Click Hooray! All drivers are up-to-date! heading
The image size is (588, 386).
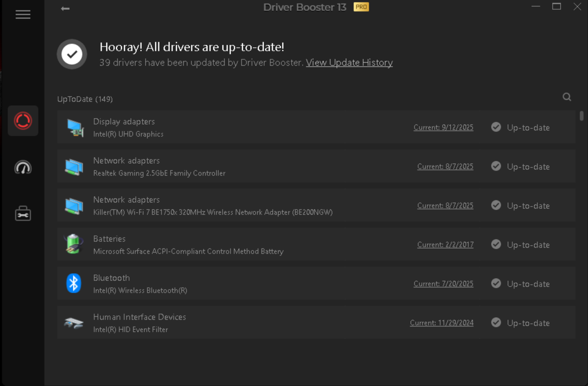point(192,47)
